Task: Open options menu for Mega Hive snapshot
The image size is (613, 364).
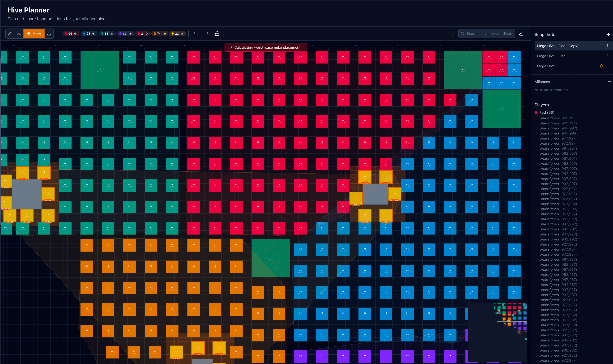Action: click(x=607, y=66)
